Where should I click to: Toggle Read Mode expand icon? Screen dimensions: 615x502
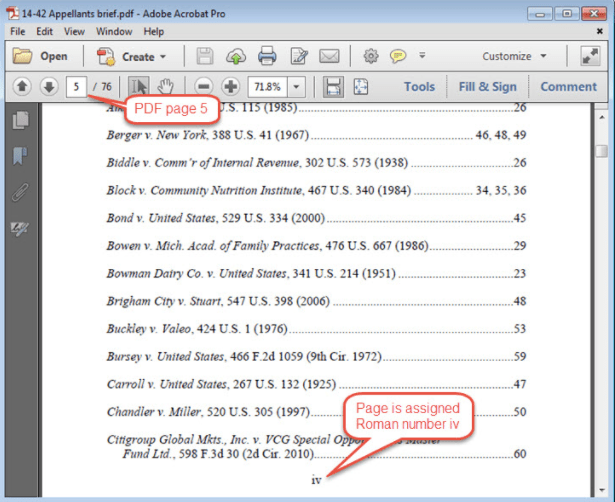click(590, 56)
